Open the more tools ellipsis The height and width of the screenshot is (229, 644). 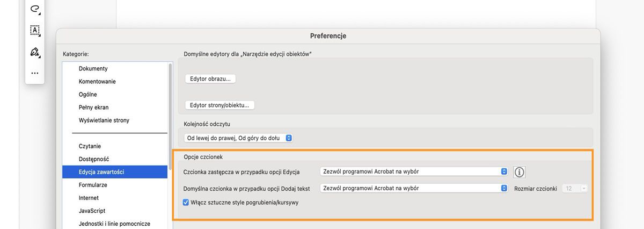click(35, 73)
